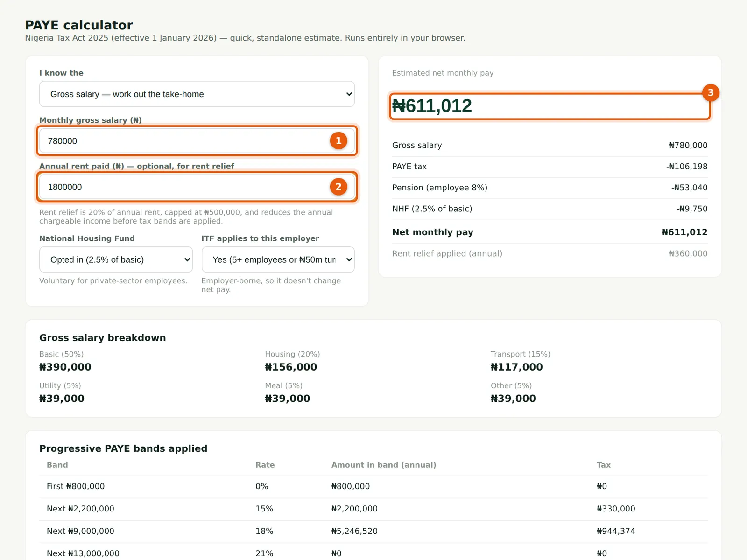
Task: Click orange step badge number 2
Action: pos(338,187)
